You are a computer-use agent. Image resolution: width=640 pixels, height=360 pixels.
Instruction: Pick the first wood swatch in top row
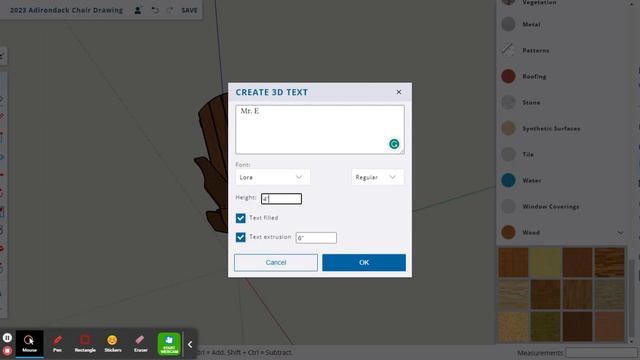pos(513,262)
